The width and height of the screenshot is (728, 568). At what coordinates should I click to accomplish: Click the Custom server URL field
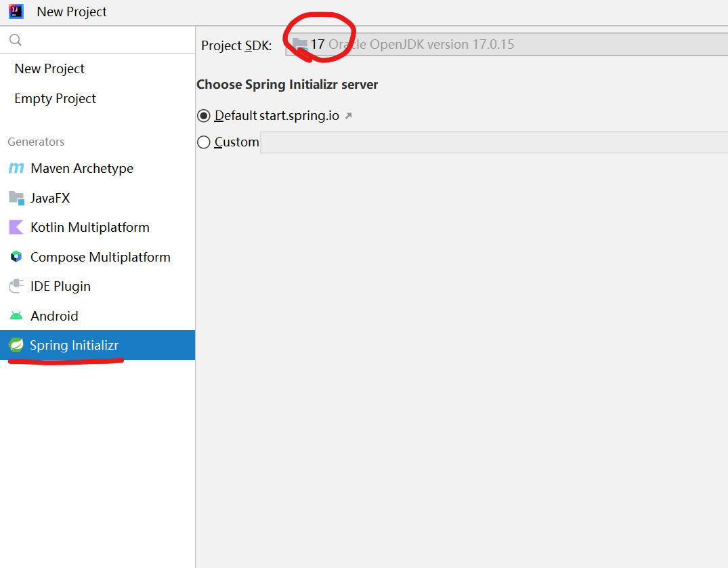(x=494, y=142)
